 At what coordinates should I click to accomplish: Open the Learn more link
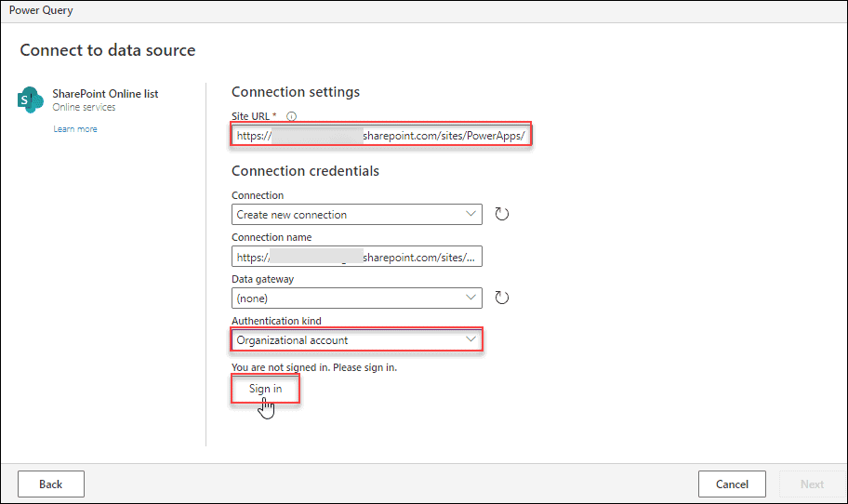(75, 128)
